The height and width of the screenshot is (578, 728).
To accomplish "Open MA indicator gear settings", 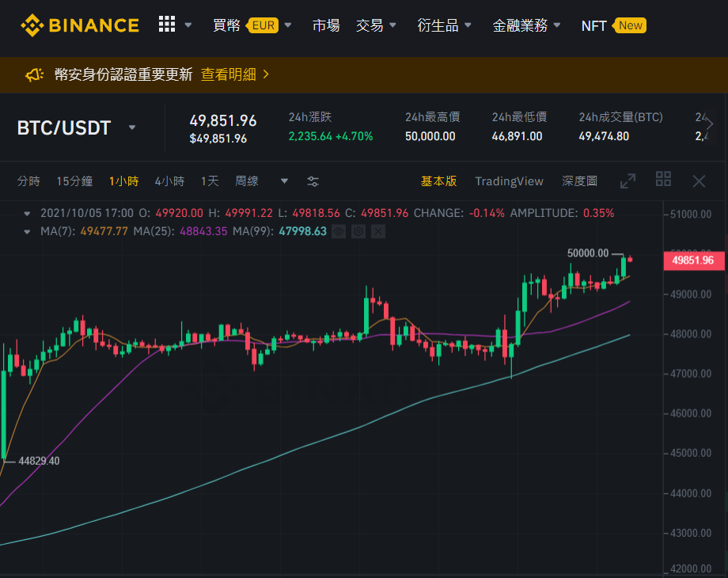I will coord(358,231).
